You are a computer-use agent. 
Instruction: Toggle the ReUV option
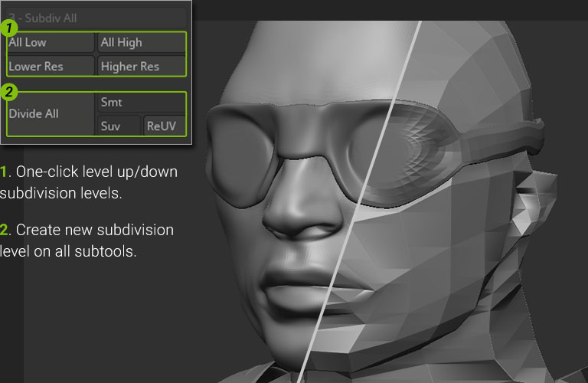tap(165, 126)
